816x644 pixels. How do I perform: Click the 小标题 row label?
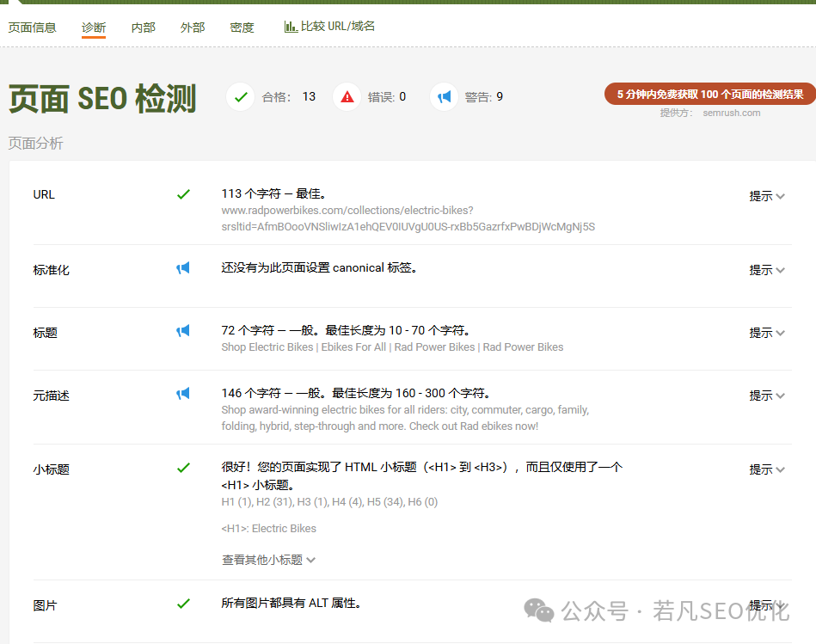click(x=51, y=469)
